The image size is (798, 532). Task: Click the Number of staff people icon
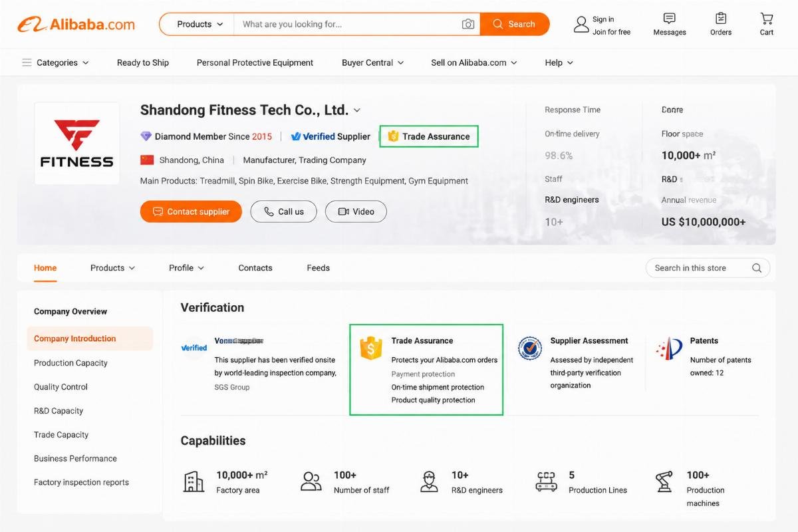click(311, 481)
